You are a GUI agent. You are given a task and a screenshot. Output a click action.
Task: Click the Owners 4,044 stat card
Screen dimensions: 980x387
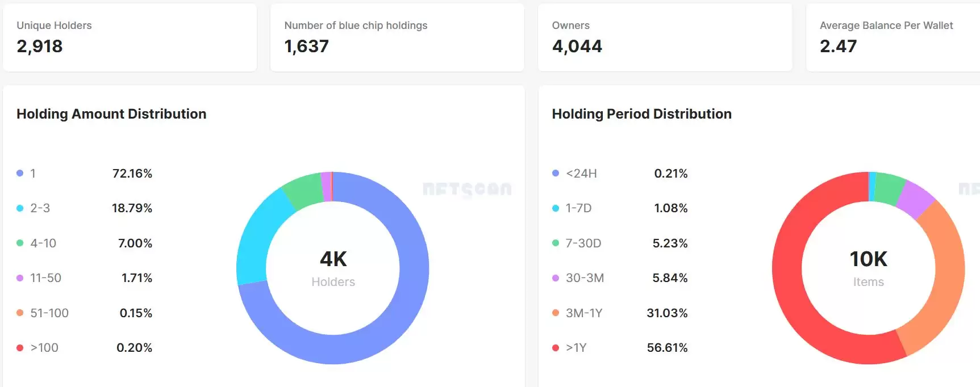665,37
